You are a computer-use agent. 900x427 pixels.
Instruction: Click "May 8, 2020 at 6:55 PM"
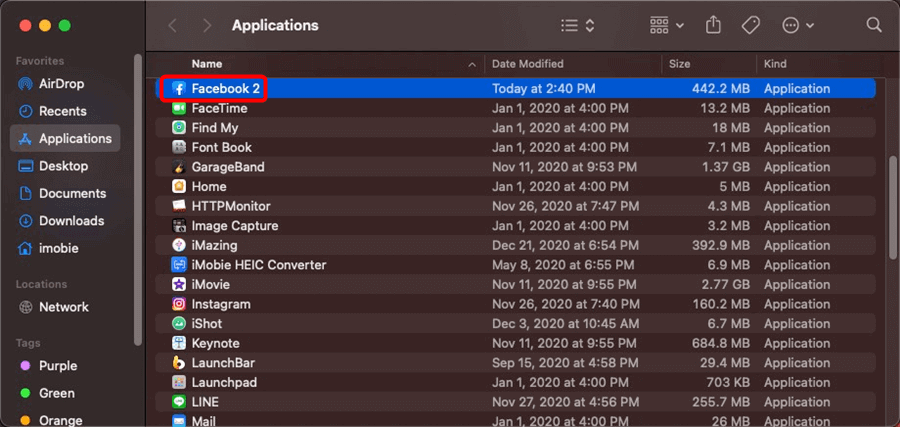pos(563,265)
